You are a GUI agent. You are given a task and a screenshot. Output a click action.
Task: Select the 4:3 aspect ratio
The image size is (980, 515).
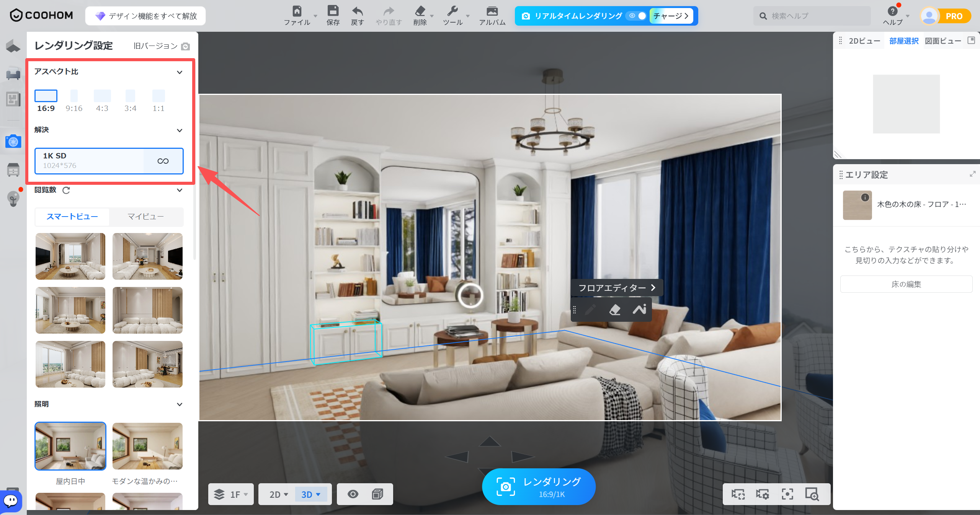(102, 101)
